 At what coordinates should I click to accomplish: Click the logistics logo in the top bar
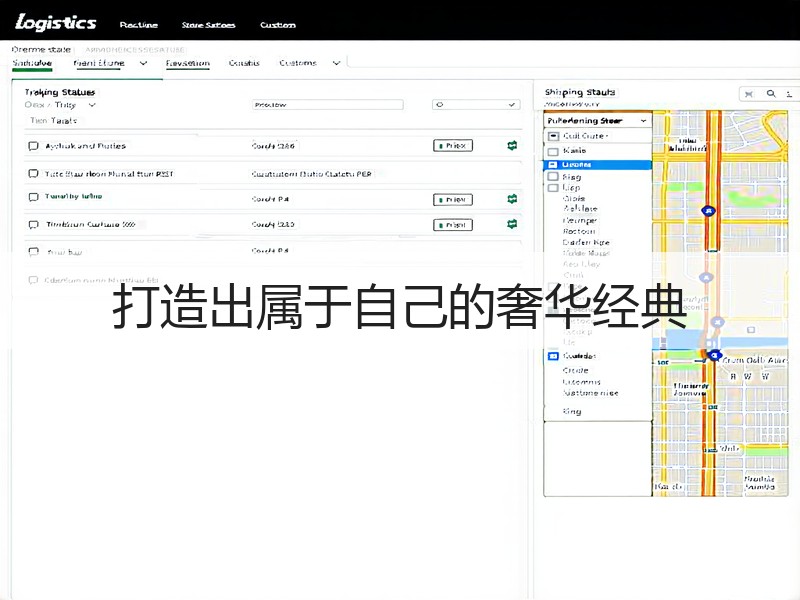[56, 23]
